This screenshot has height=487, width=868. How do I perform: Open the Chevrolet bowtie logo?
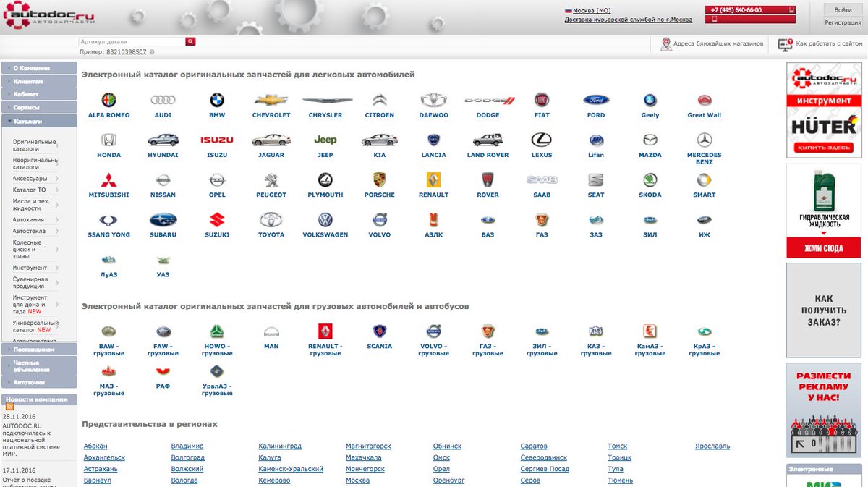271,100
